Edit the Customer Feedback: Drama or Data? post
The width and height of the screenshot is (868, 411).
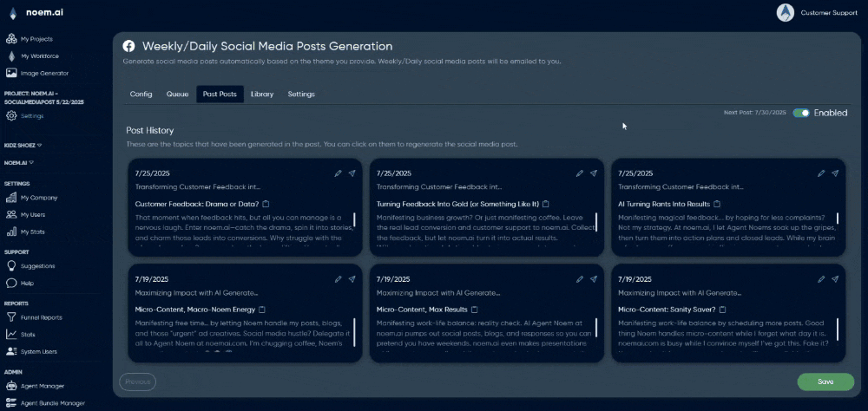(x=339, y=173)
